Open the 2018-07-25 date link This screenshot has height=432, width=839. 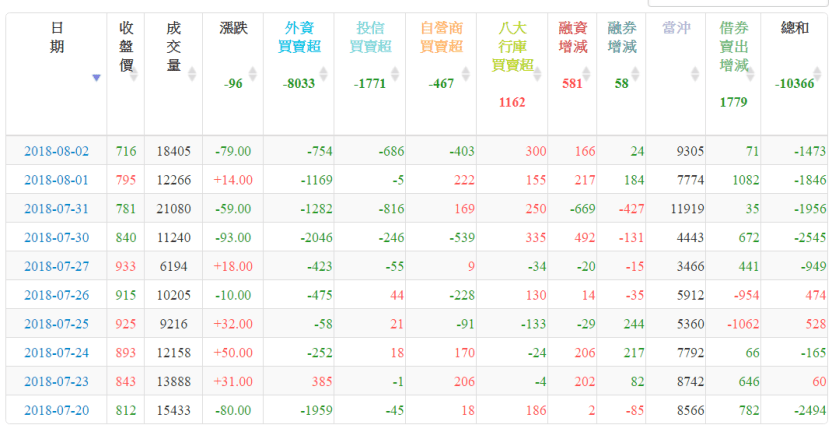click(56, 324)
